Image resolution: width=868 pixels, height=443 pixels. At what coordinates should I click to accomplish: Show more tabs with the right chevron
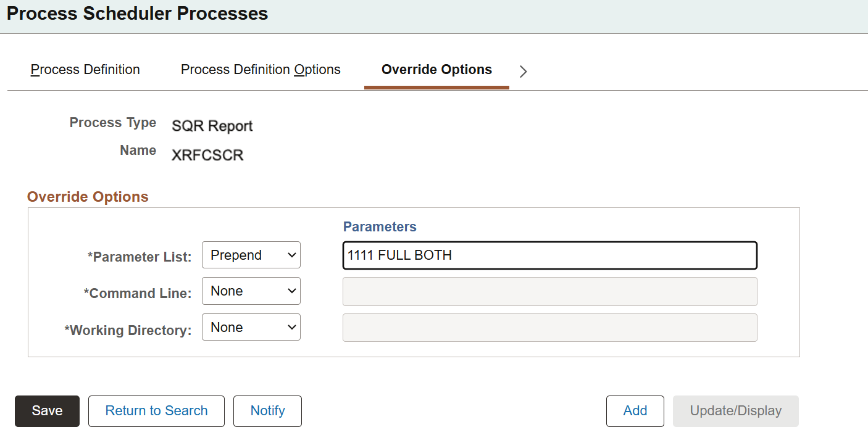pos(524,72)
